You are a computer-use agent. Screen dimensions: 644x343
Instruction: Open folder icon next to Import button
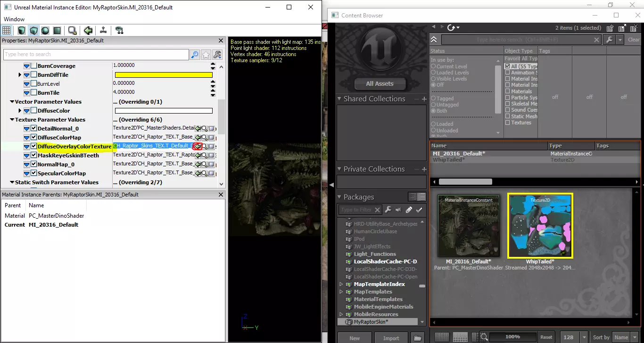pos(417,338)
